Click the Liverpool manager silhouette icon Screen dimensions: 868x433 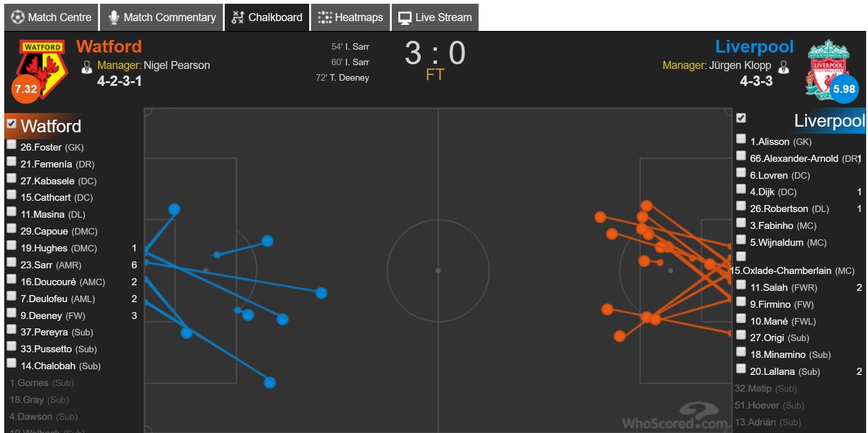click(x=784, y=67)
